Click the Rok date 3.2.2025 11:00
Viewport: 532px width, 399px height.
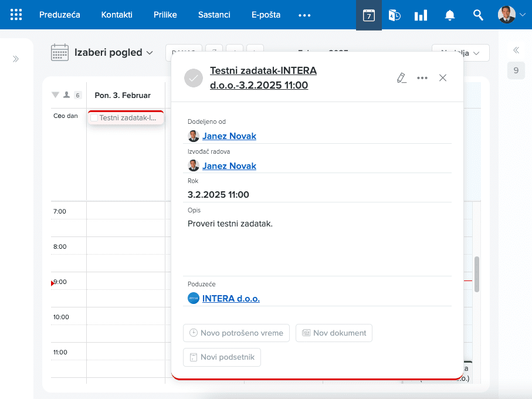[218, 194]
